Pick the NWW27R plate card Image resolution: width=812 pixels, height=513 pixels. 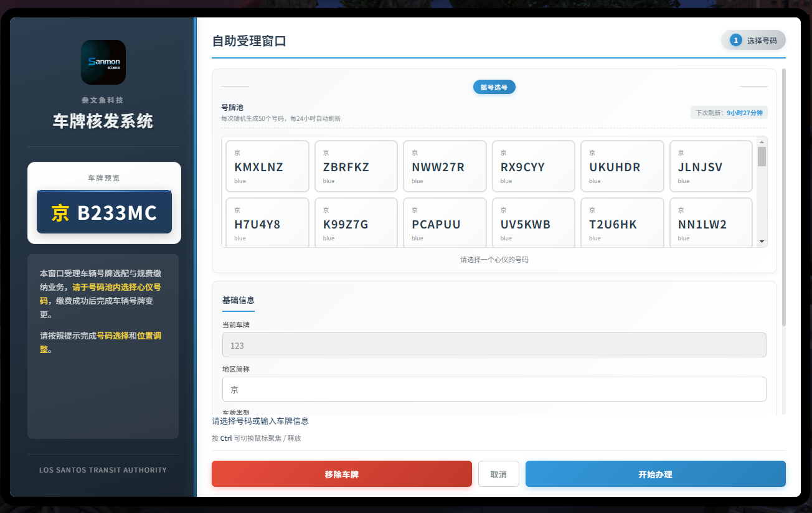(445, 166)
